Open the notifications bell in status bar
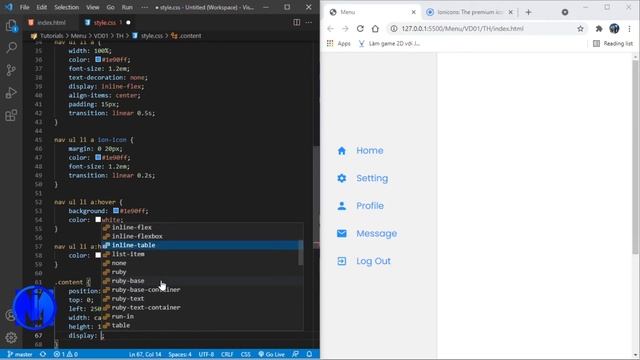 [x=309, y=354]
